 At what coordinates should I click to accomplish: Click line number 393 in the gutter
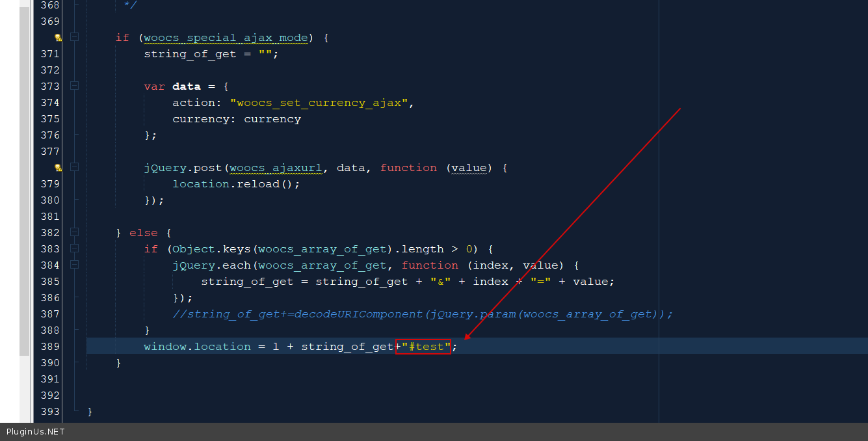[50, 412]
